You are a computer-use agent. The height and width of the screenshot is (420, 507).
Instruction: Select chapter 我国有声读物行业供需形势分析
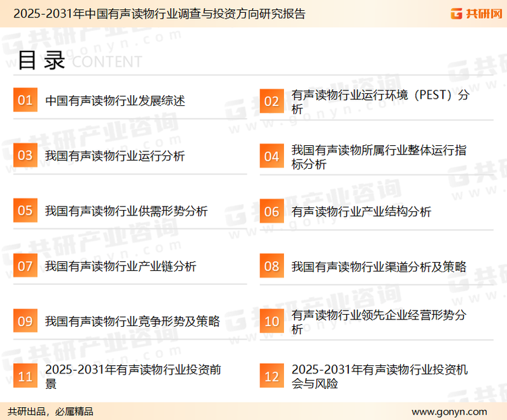pos(126,211)
